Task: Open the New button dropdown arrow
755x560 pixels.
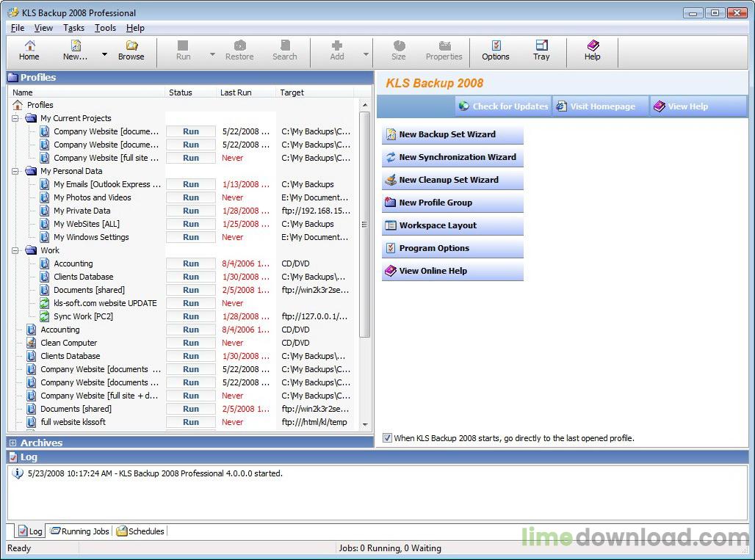Action: 104,54
